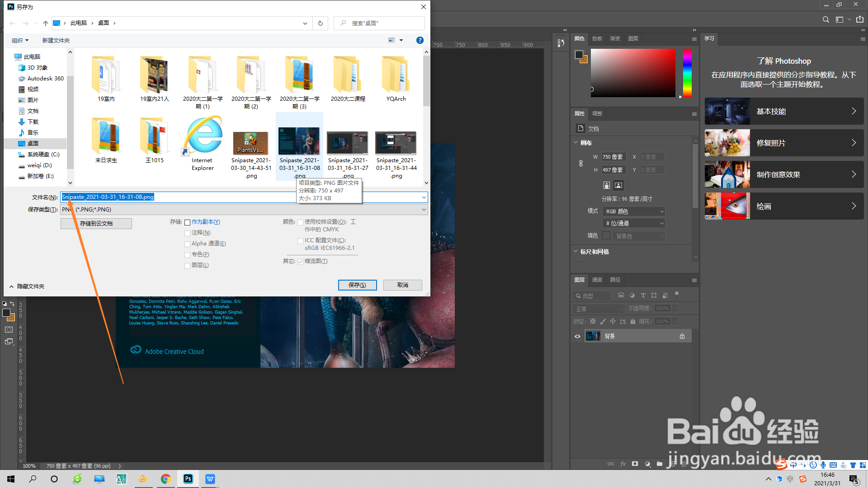Click the quick mask mode icon
This screenshot has height=488, width=868.
tap(9, 330)
